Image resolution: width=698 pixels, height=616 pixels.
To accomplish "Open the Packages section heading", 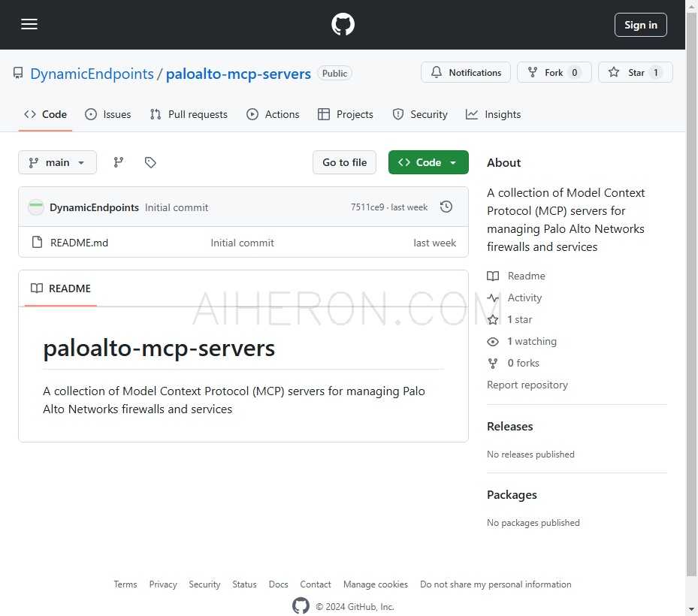I will (x=512, y=495).
